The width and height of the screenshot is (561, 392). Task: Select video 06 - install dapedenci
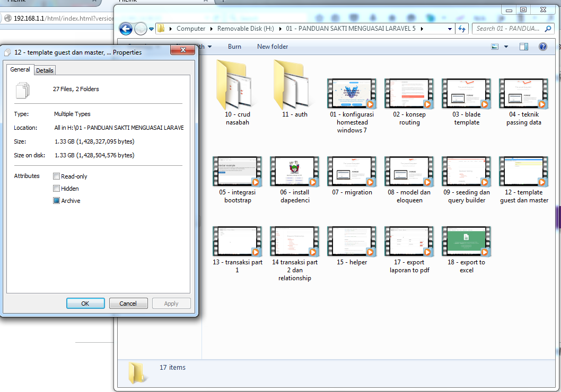coord(294,180)
